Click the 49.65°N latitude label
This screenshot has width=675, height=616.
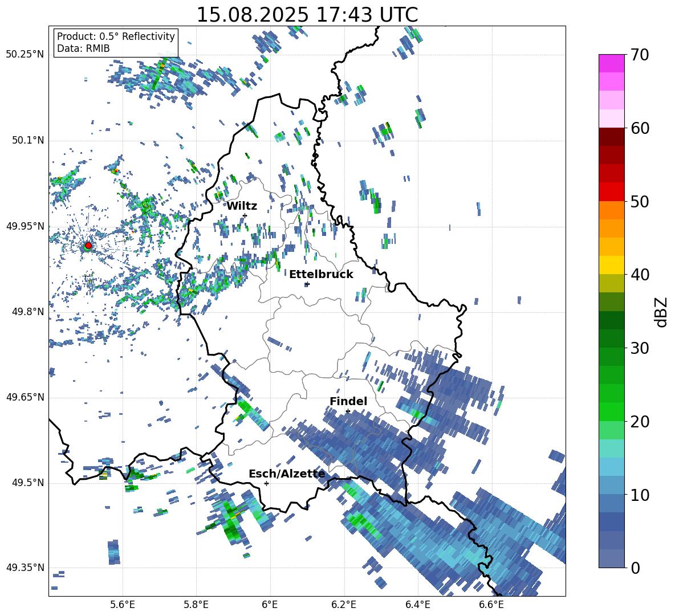25,397
